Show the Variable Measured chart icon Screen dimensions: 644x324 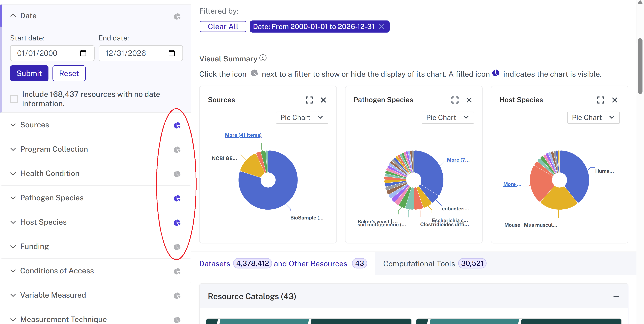[x=177, y=295]
